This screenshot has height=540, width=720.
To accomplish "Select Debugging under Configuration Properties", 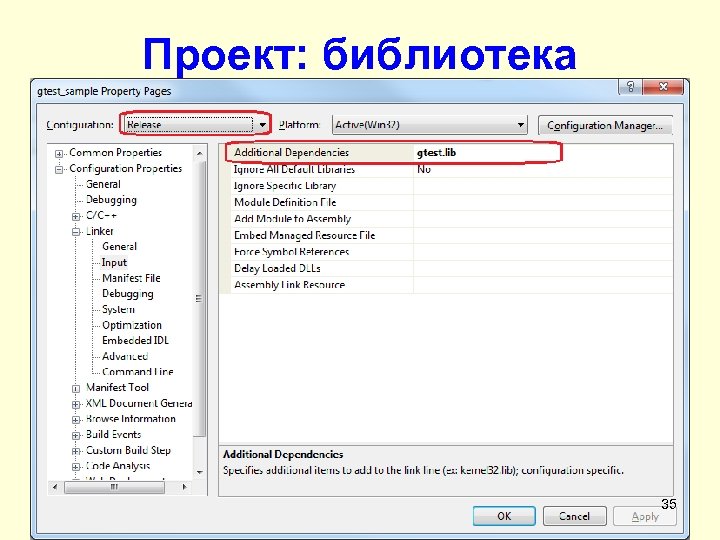I will (111, 200).
